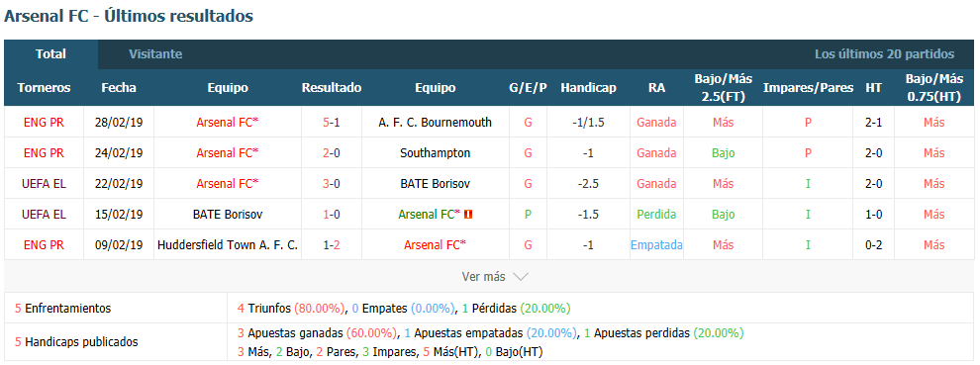This screenshot has height=365, width=980.
Task: Switch to the Visitante tab
Action: [x=155, y=54]
